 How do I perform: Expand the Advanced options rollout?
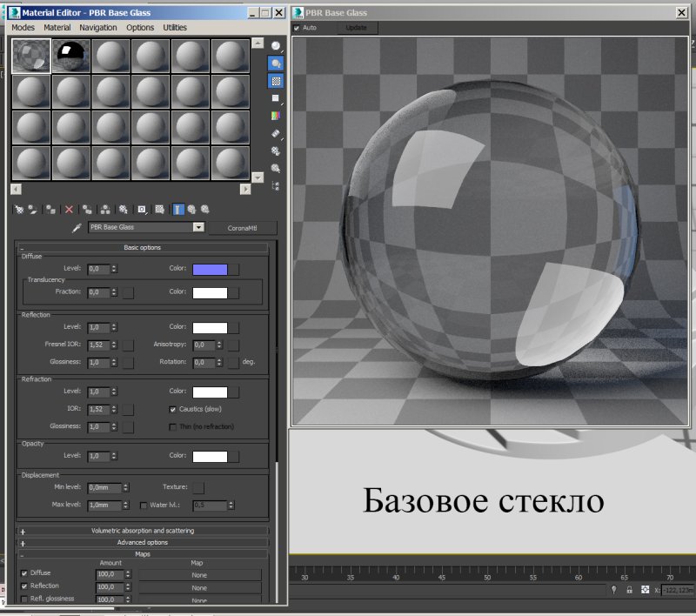click(144, 542)
